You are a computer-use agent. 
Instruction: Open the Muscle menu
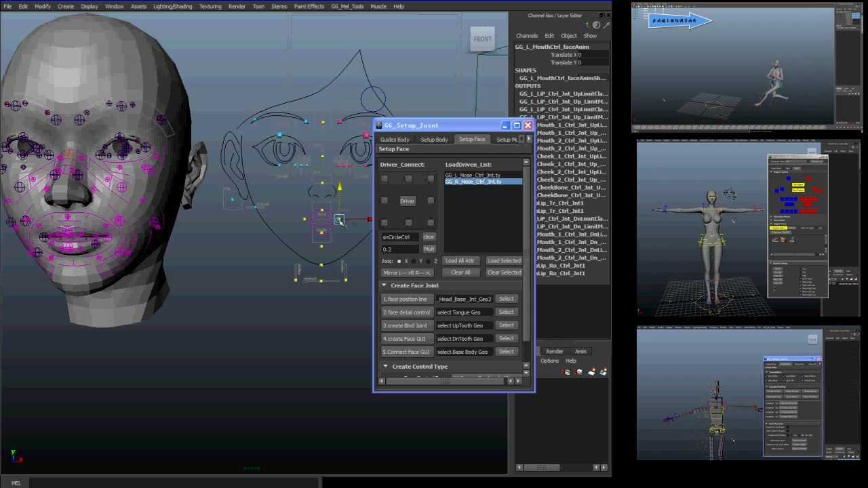378,6
